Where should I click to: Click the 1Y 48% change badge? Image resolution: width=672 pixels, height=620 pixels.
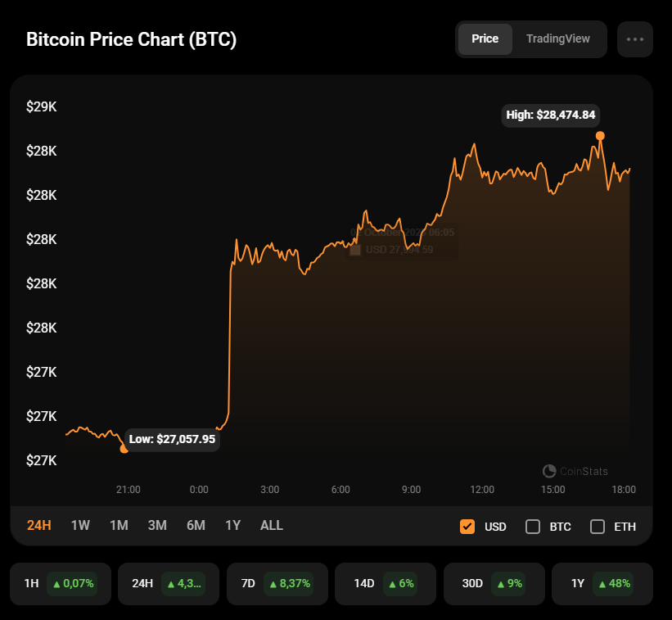[x=615, y=584]
